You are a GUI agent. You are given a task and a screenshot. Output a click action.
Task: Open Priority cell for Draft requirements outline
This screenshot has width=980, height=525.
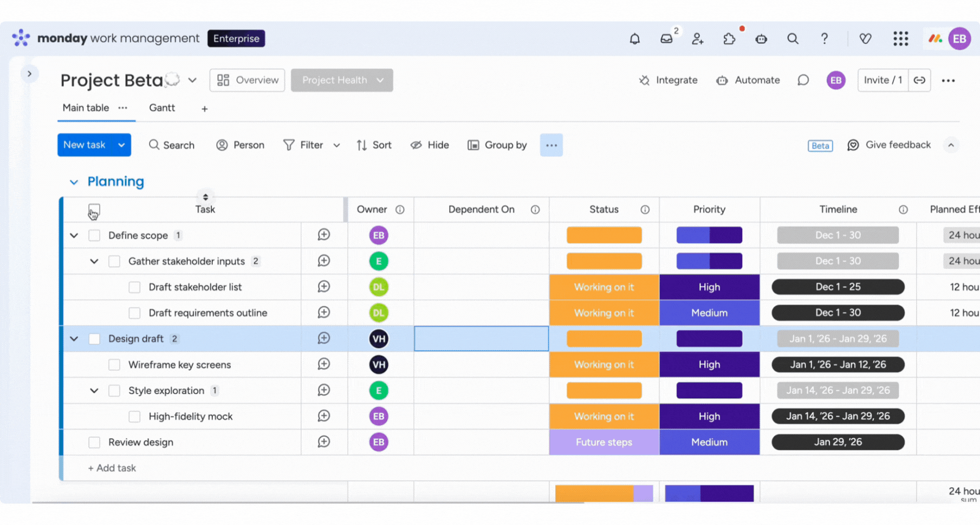pos(709,313)
